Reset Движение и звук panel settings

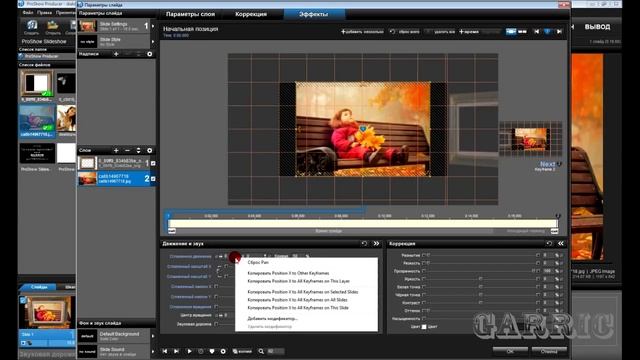364,244
